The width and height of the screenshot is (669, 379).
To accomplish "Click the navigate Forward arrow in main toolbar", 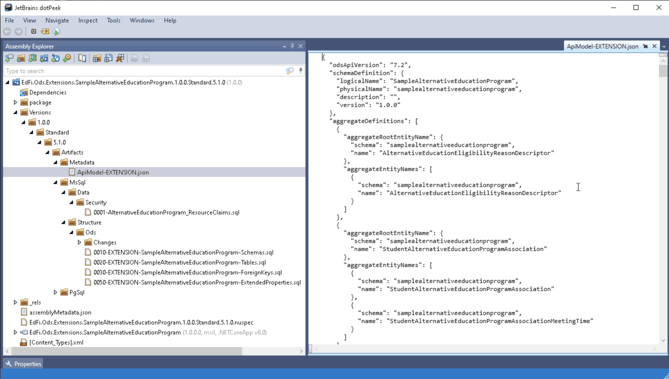I will (x=18, y=32).
